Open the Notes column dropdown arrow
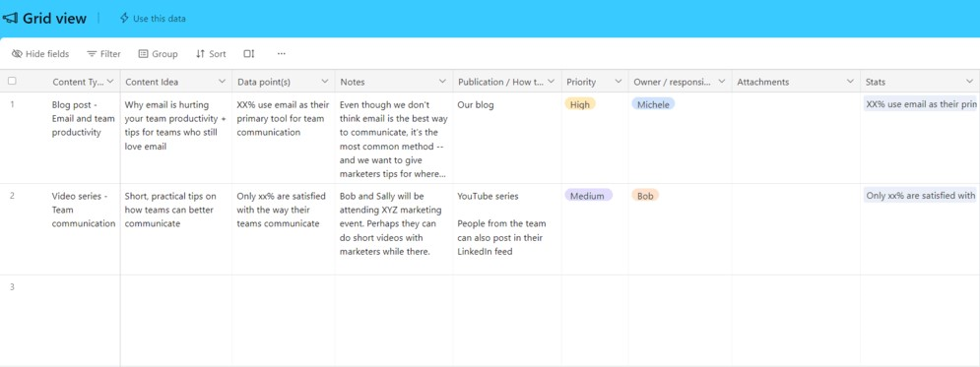Image resolution: width=980 pixels, height=367 pixels. pos(442,82)
